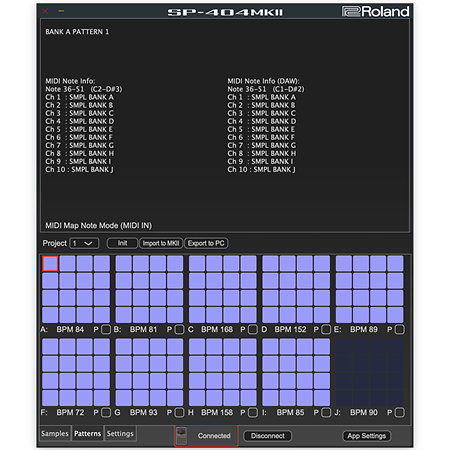Select the red-outlined first pad in Bank A
The image size is (450, 450).
[x=50, y=263]
